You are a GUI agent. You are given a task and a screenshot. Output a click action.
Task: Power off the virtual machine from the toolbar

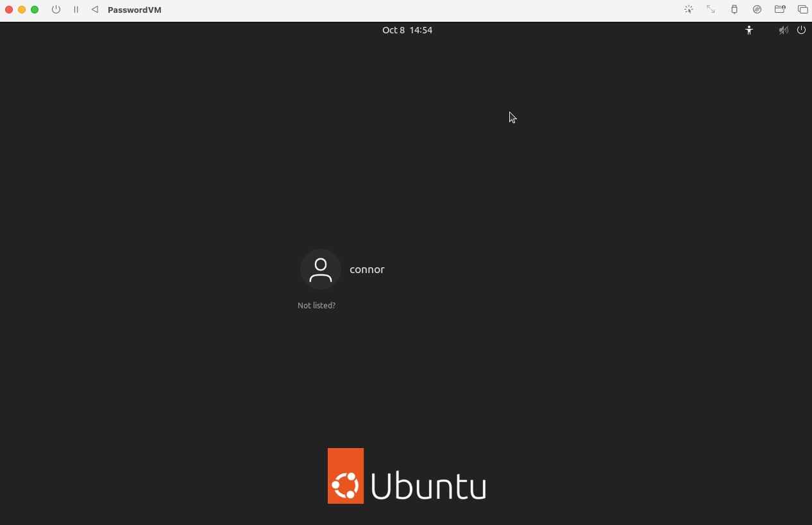[56, 10]
